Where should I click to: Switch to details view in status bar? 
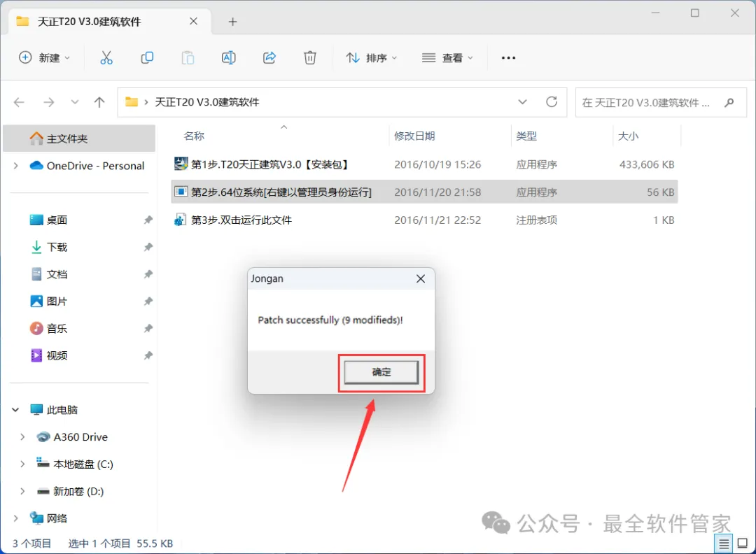point(724,544)
